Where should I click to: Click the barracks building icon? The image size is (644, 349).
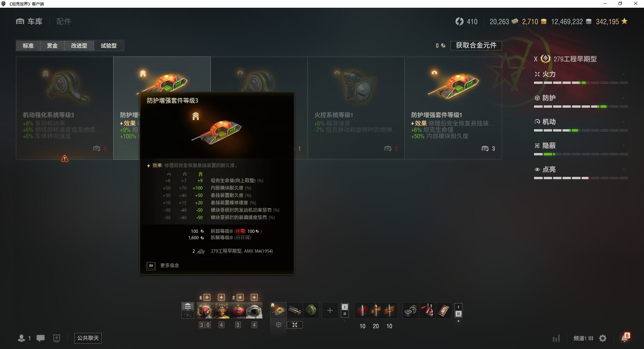pyautogui.click(x=188, y=306)
